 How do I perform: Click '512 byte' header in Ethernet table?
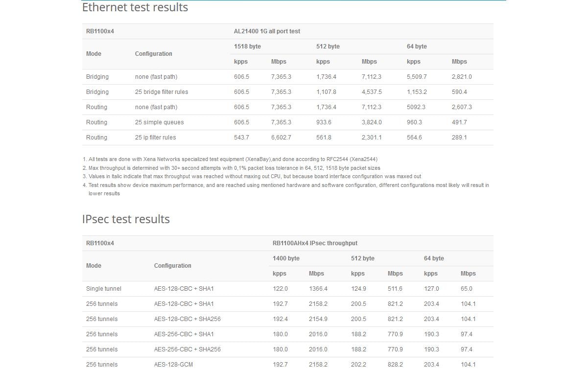(x=328, y=46)
